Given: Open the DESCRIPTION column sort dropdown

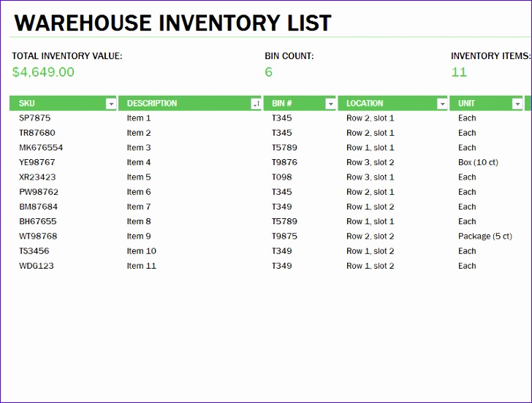Looking at the screenshot, I should 256,104.
